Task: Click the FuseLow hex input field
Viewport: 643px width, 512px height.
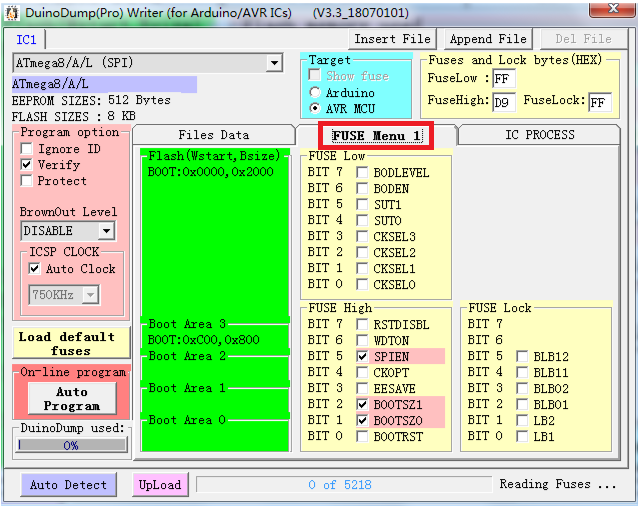Action: (x=504, y=78)
